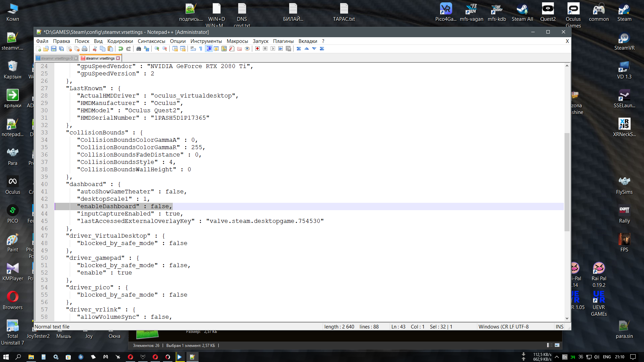Click the Zoom Out magnifier icon
This screenshot has width=644, height=362.
165,49
